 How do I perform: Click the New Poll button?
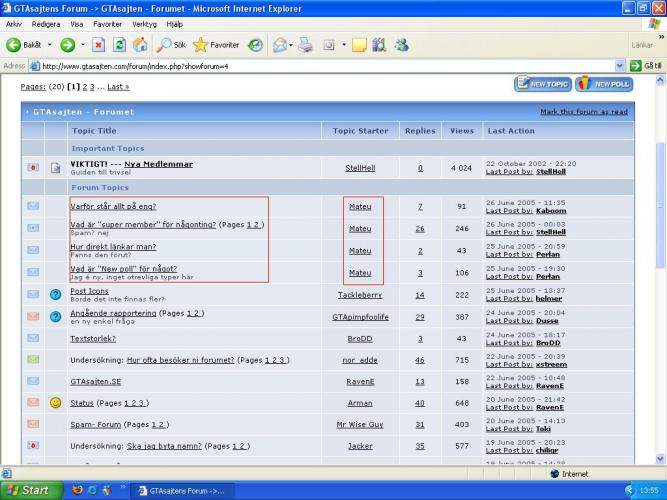[604, 85]
